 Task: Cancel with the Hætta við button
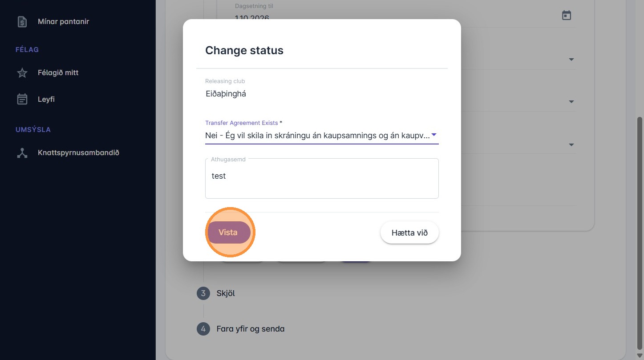tap(409, 232)
